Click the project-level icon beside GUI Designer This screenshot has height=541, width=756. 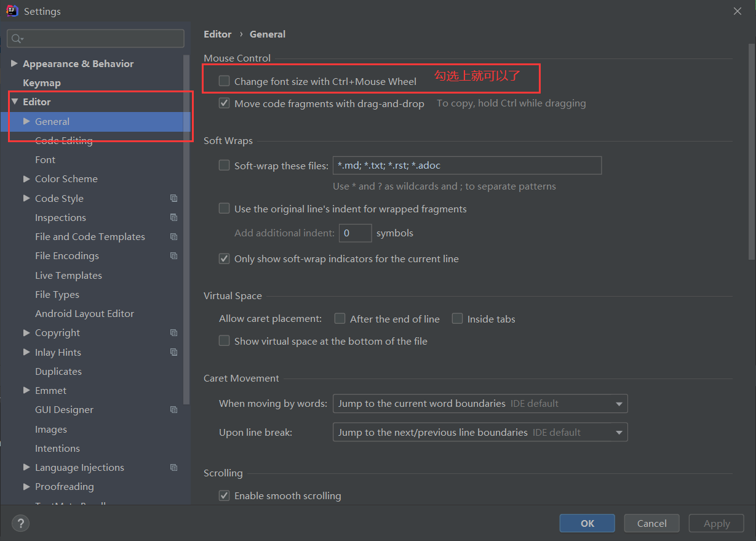[174, 409]
